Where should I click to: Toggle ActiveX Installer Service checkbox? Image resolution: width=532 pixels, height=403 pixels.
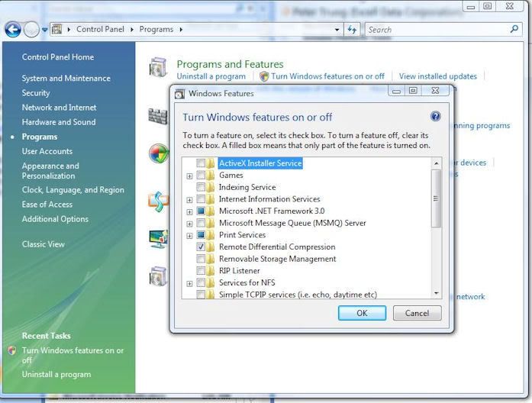pyautogui.click(x=201, y=163)
